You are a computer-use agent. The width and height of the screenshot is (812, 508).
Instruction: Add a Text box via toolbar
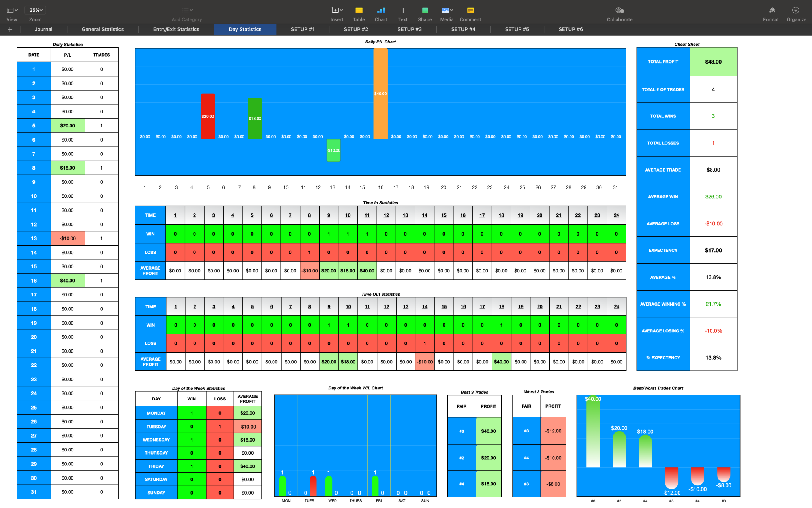(403, 10)
